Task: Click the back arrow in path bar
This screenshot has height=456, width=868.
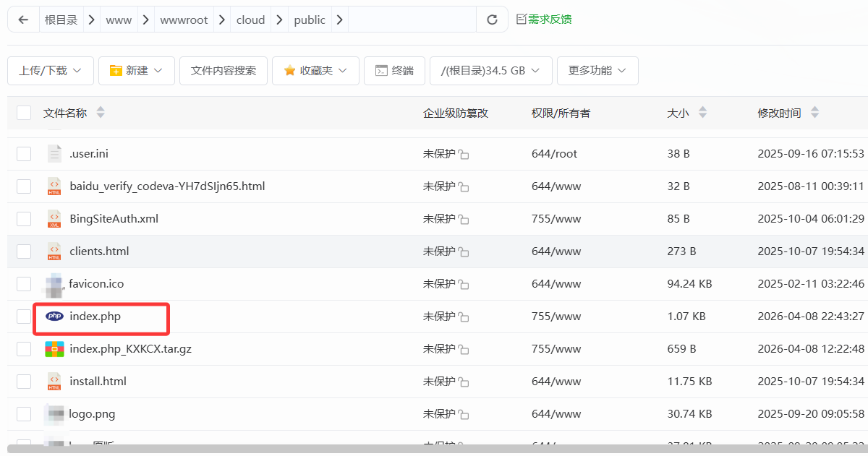Action: pyautogui.click(x=23, y=20)
